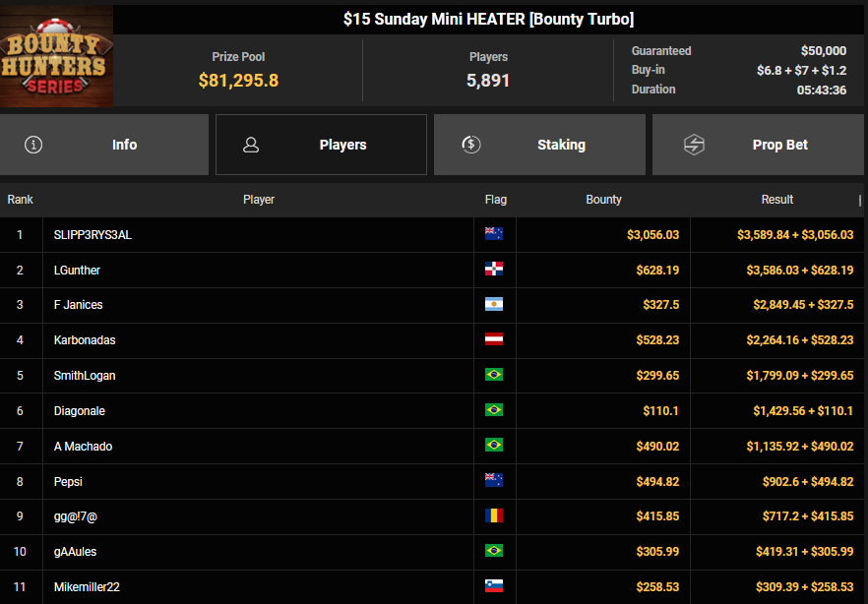Click the Prop Bet hexagon icon
The height and width of the screenshot is (604, 868).
pyautogui.click(x=694, y=145)
